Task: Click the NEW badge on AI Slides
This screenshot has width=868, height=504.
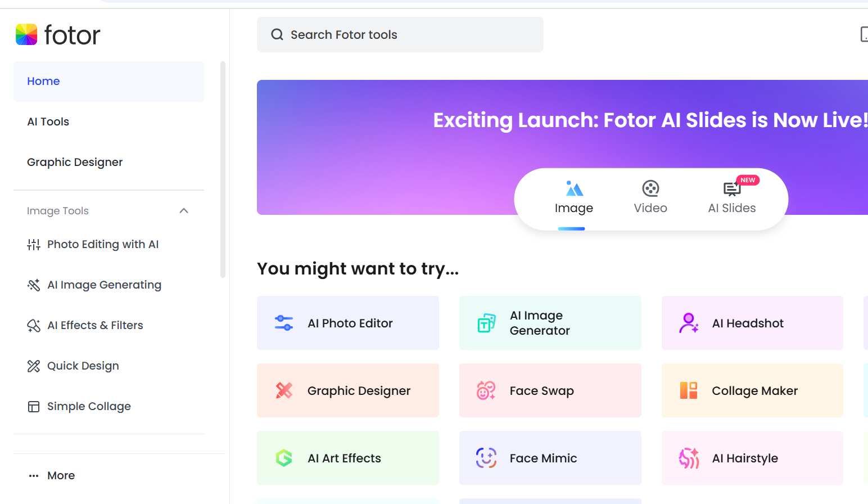Action: point(748,180)
